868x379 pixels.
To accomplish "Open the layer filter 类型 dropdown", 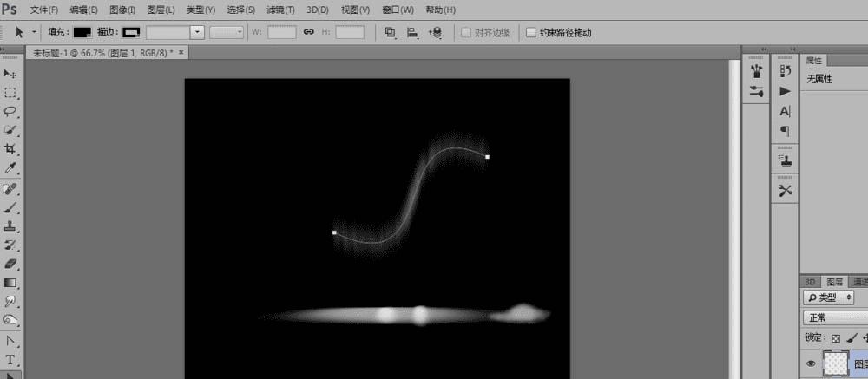I will click(829, 297).
